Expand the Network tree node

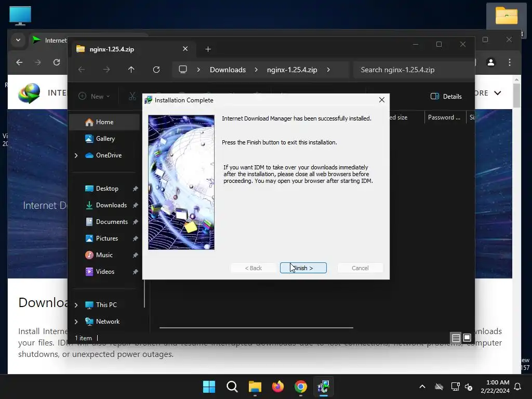click(x=76, y=322)
